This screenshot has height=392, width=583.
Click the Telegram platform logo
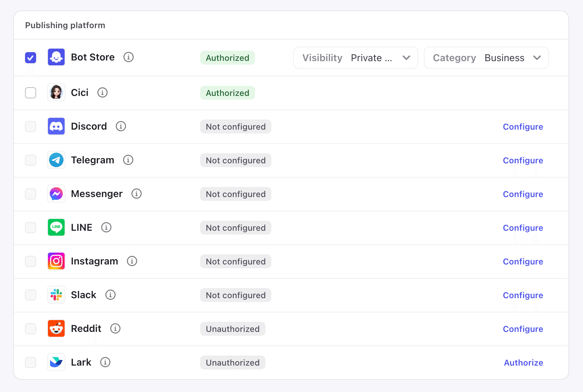coord(56,160)
